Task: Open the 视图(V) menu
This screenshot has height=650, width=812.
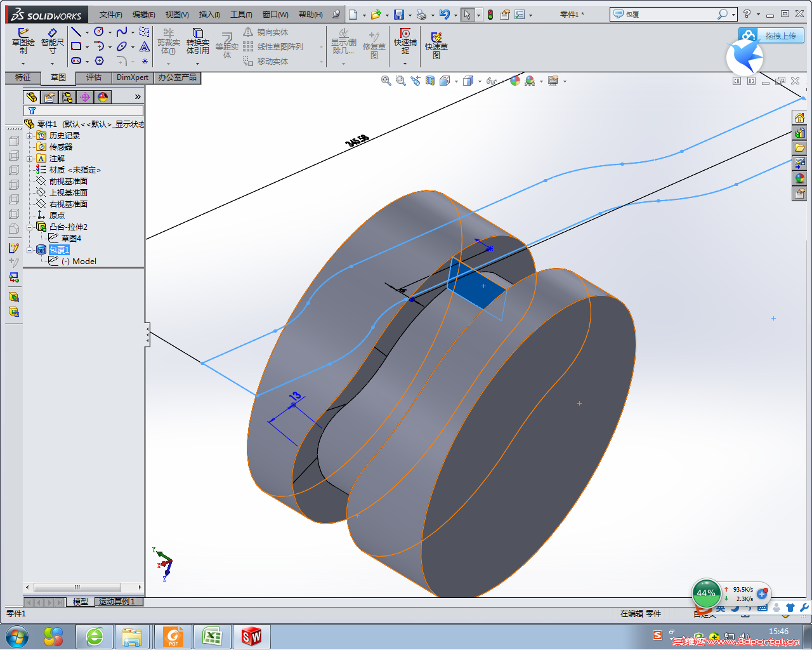Action: click(177, 15)
